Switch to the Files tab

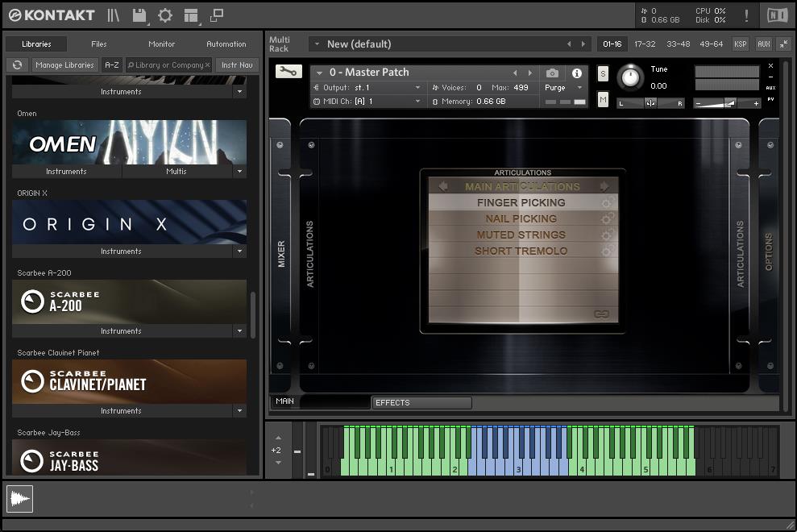99,44
